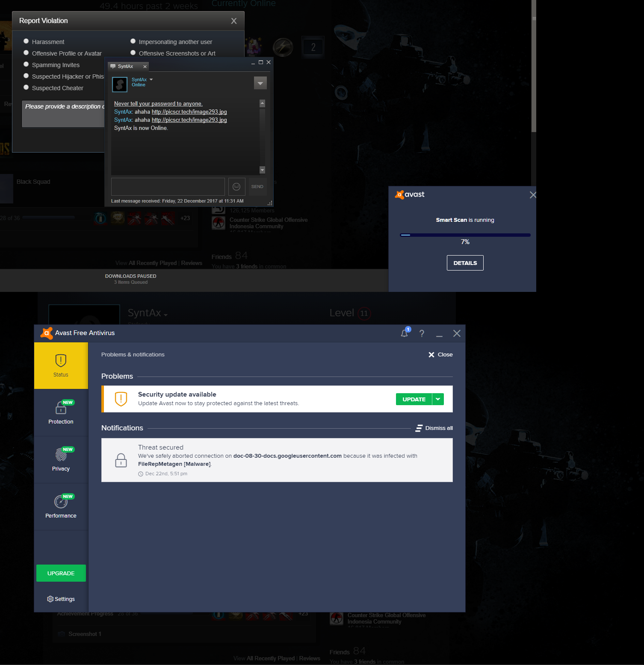Open View All Recently Played link
The height and width of the screenshot is (665, 644).
point(146,263)
